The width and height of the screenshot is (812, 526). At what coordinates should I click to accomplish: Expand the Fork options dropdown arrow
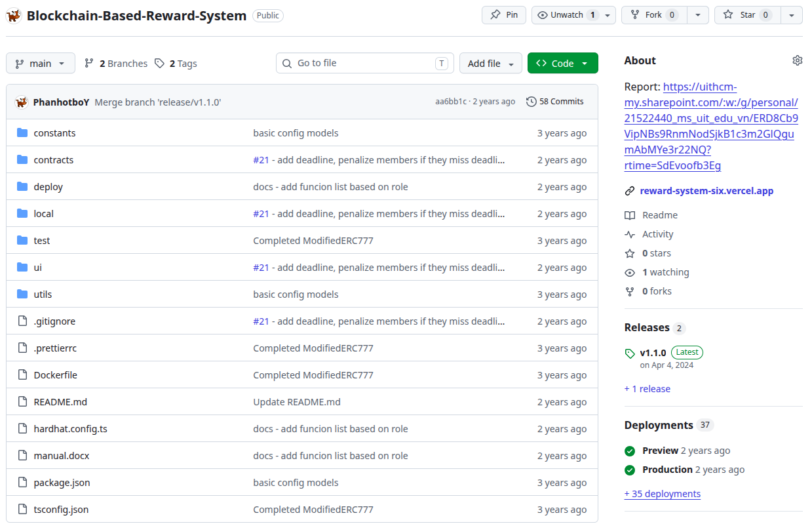pyautogui.click(x=698, y=15)
